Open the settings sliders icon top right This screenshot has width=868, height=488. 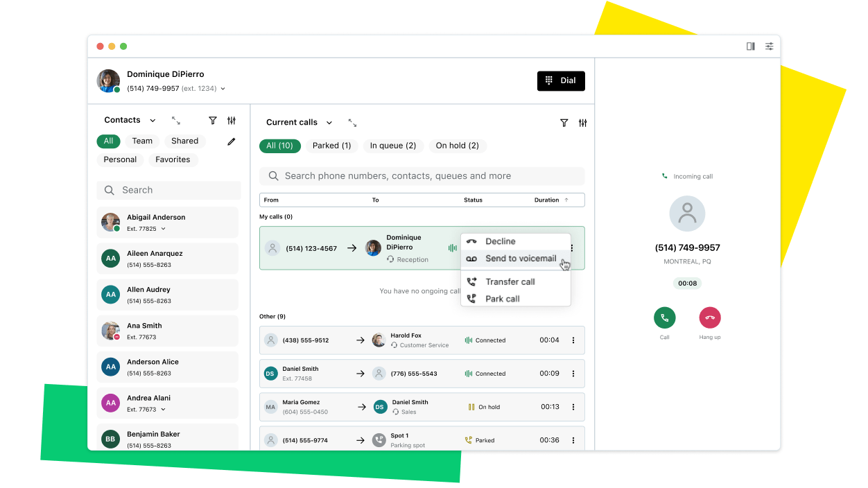click(769, 46)
